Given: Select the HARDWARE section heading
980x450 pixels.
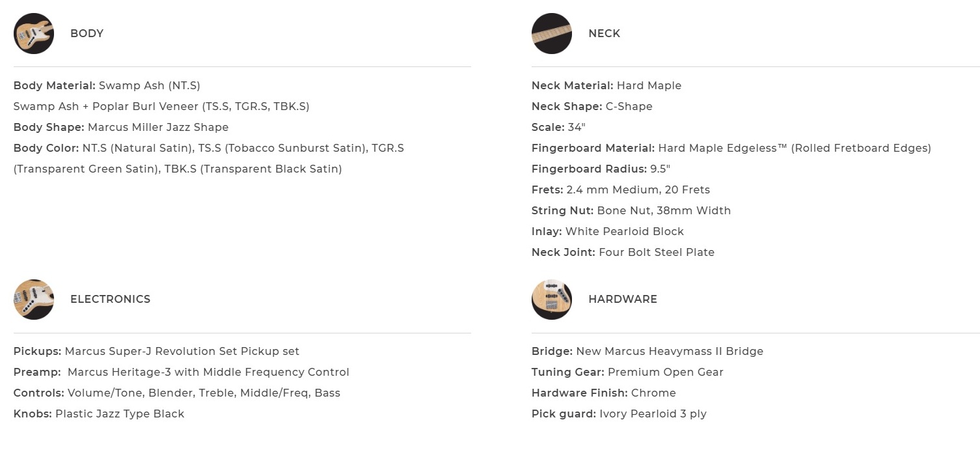Looking at the screenshot, I should coord(622,300).
